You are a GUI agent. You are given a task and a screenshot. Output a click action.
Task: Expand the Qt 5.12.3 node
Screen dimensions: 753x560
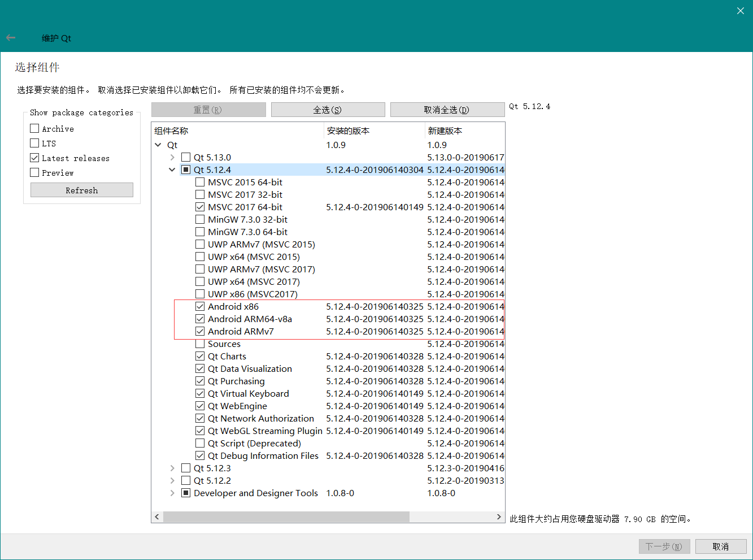[172, 468]
